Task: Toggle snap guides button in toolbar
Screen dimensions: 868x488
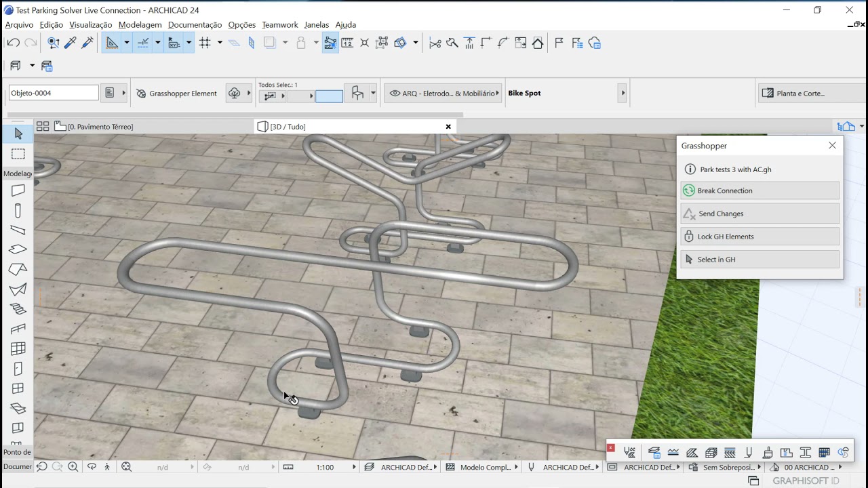Action: (x=143, y=43)
